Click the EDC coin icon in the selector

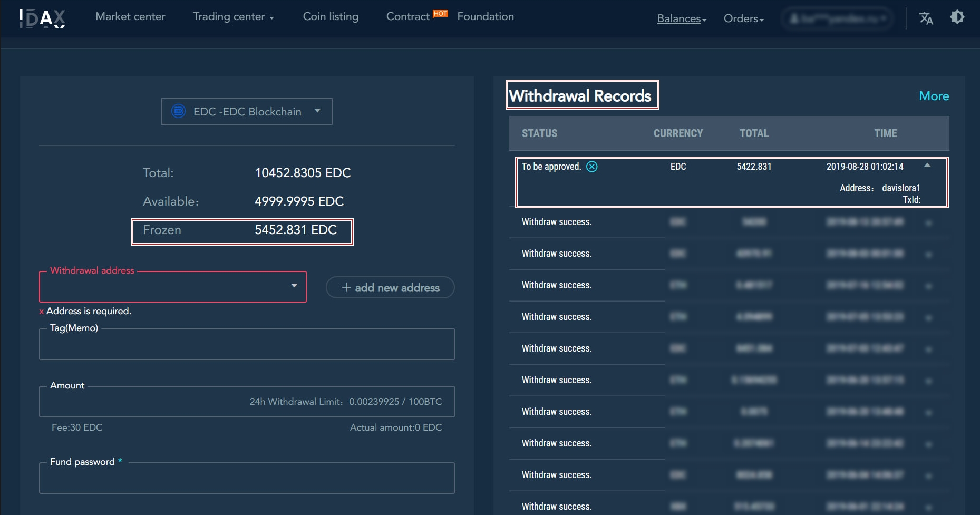point(179,111)
